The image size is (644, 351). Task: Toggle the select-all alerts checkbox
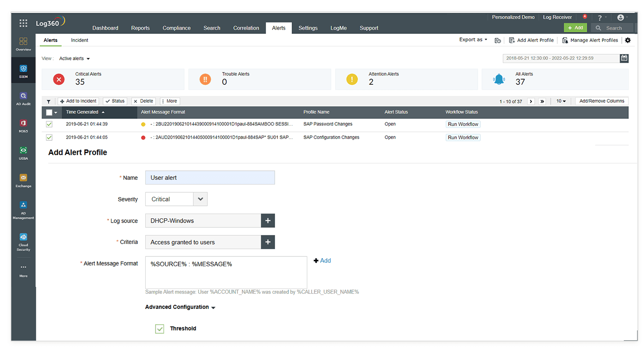pyautogui.click(x=49, y=112)
